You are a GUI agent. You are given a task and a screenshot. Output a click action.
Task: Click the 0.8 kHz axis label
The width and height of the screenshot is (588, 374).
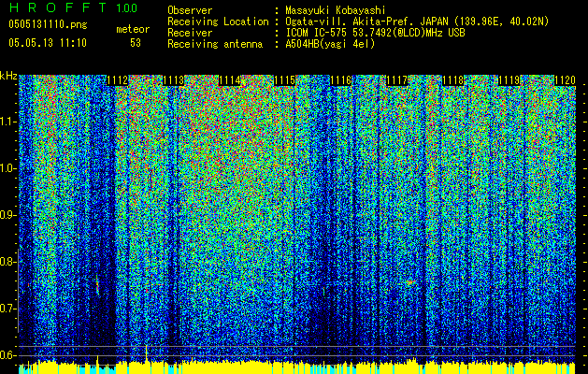(8, 262)
